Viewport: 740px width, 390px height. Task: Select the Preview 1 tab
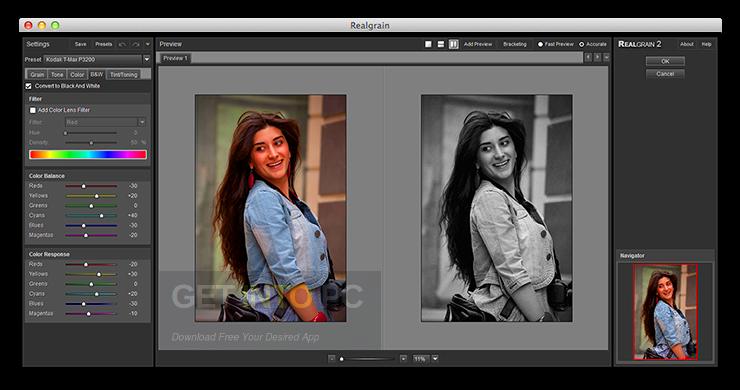pyautogui.click(x=176, y=58)
